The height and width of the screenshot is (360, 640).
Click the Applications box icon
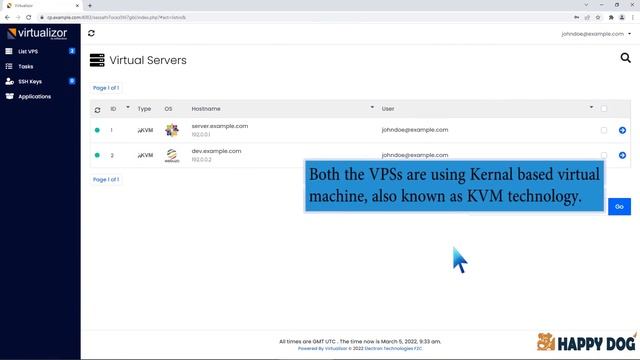pyautogui.click(x=9, y=96)
